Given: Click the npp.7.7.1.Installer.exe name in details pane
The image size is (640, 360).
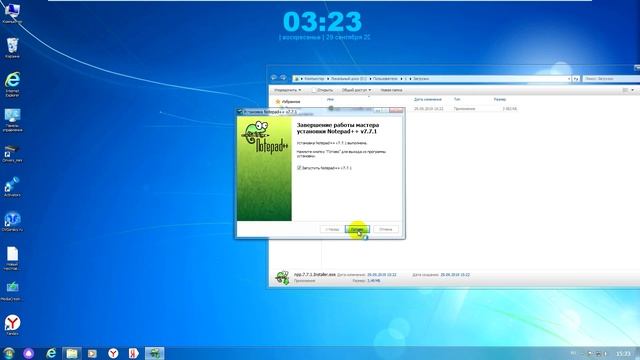Looking at the screenshot, I should point(315,275).
